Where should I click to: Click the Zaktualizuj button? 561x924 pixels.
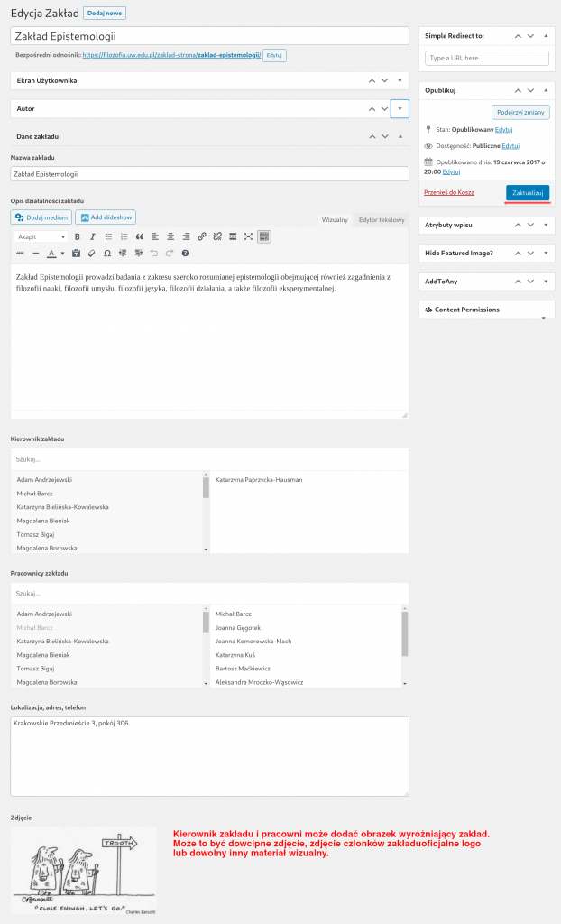528,193
